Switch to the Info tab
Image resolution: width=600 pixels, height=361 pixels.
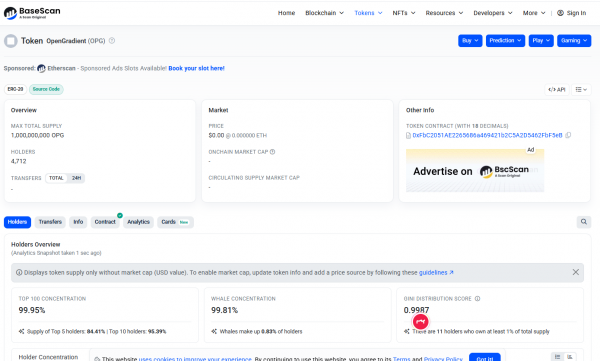pos(78,222)
